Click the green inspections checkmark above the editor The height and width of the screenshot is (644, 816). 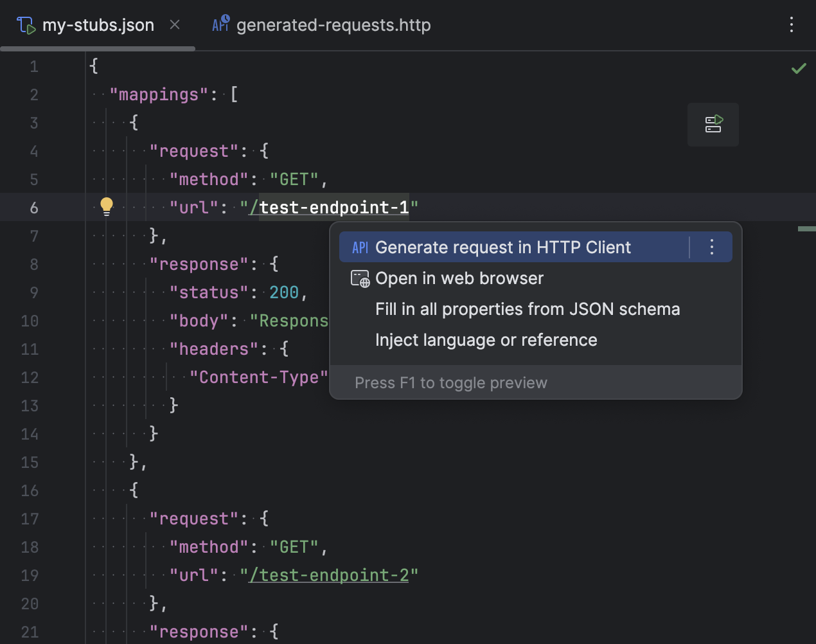point(799,67)
